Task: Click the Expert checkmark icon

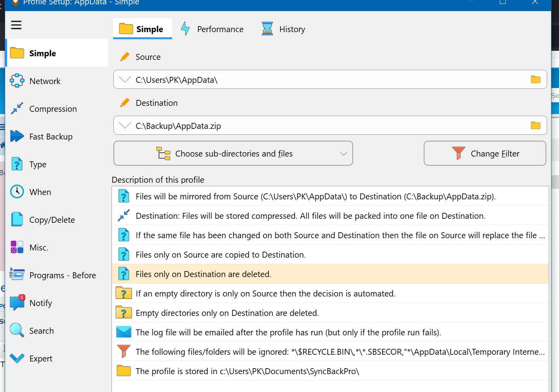Action: pyautogui.click(x=17, y=358)
